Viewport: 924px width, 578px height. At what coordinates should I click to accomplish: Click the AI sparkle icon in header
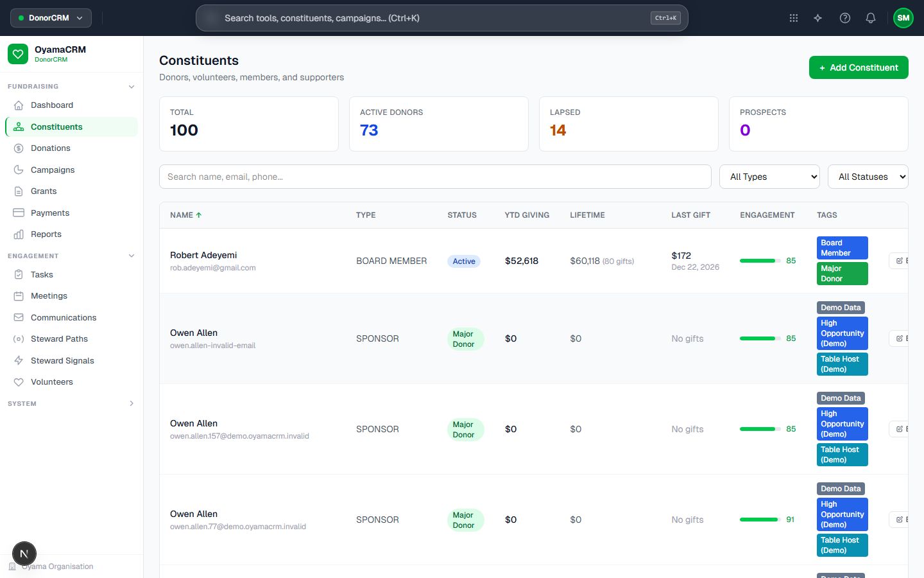pyautogui.click(x=818, y=18)
